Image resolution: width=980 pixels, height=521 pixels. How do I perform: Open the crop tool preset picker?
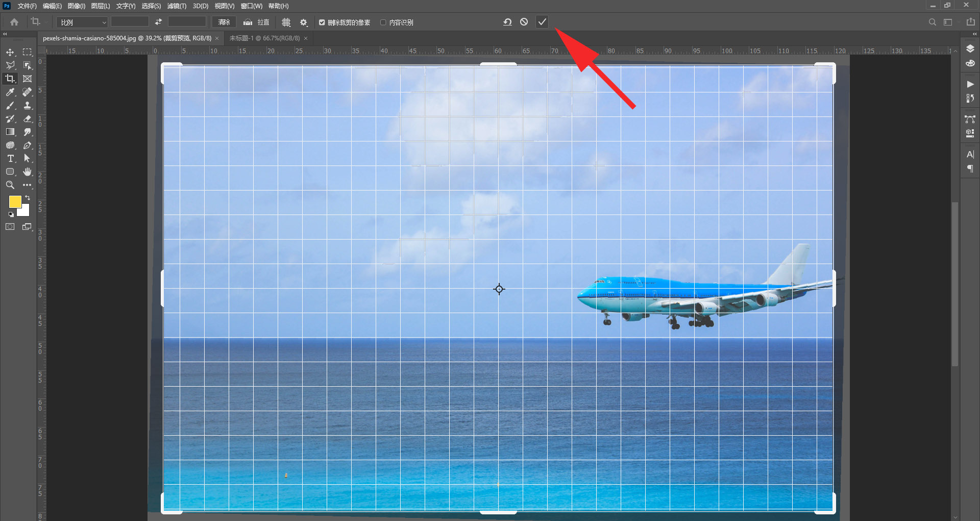[38, 22]
